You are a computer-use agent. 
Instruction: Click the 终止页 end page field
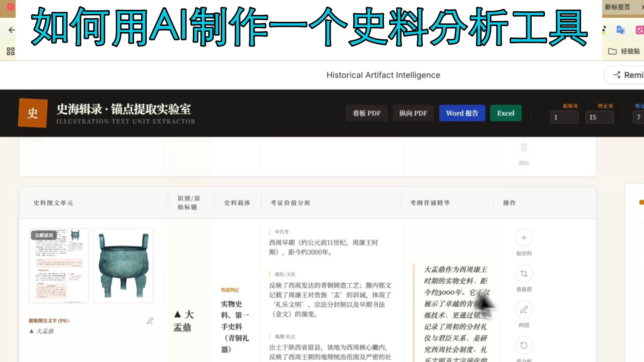pyautogui.click(x=599, y=117)
